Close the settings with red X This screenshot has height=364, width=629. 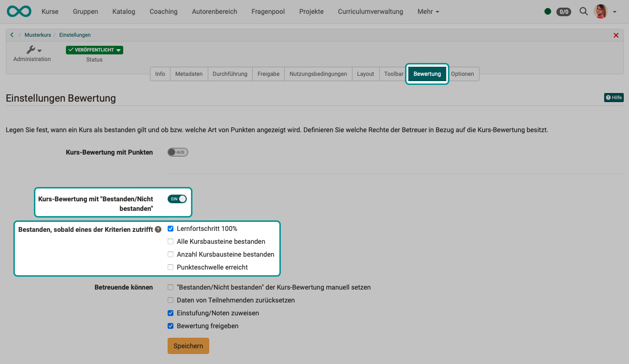point(616,35)
